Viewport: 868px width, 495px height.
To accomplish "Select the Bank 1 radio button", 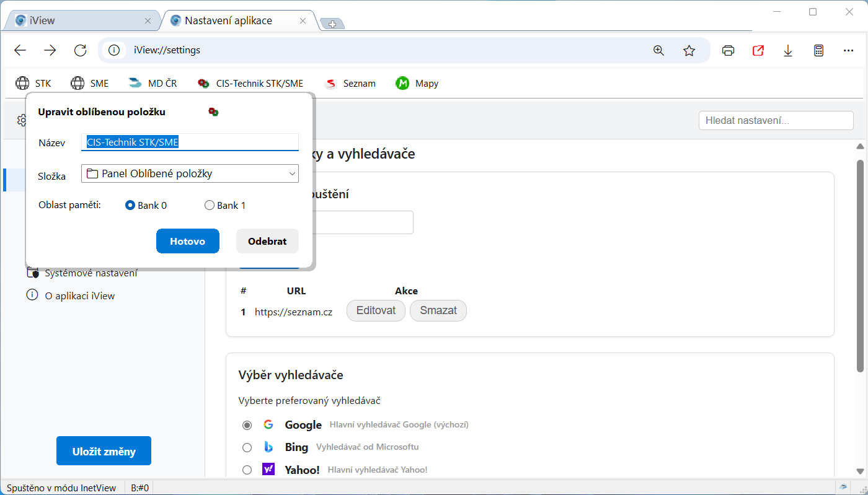I will click(210, 205).
